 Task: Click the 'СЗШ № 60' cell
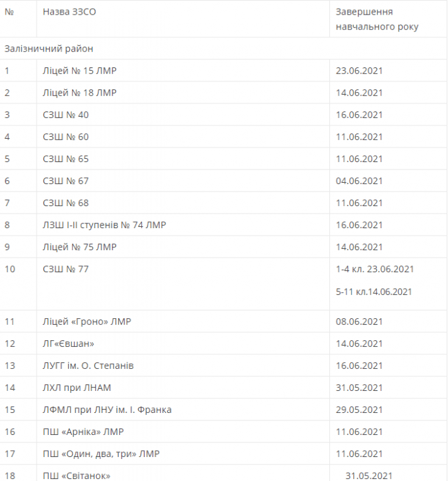pyautogui.click(x=65, y=137)
